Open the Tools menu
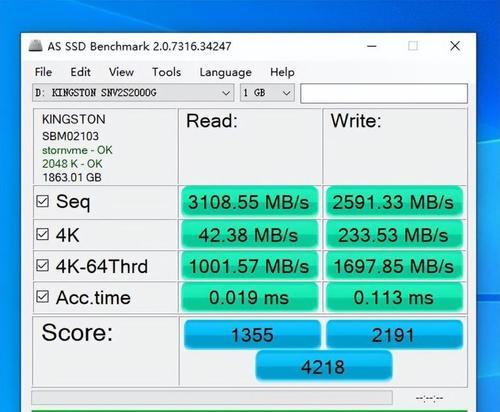The height and width of the screenshot is (412, 500). [166, 72]
